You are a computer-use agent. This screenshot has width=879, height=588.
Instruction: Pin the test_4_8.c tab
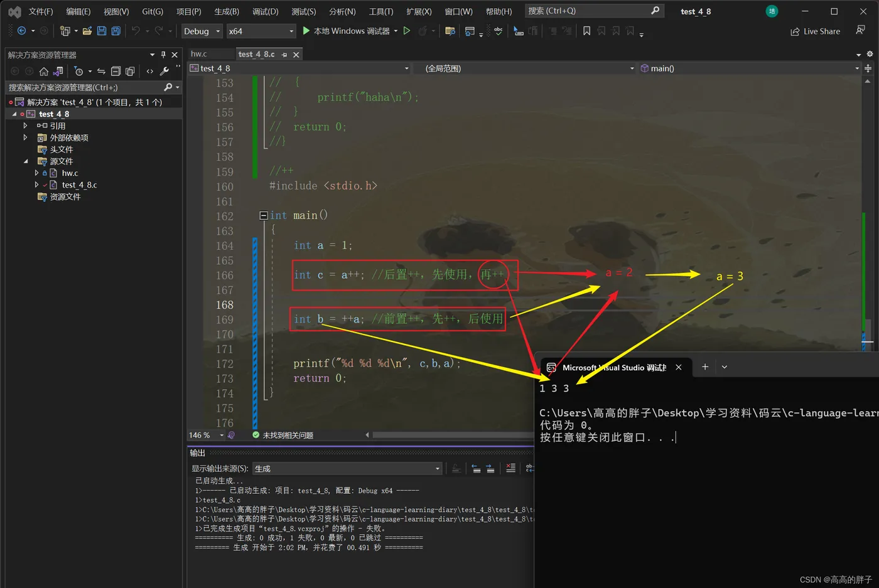284,55
